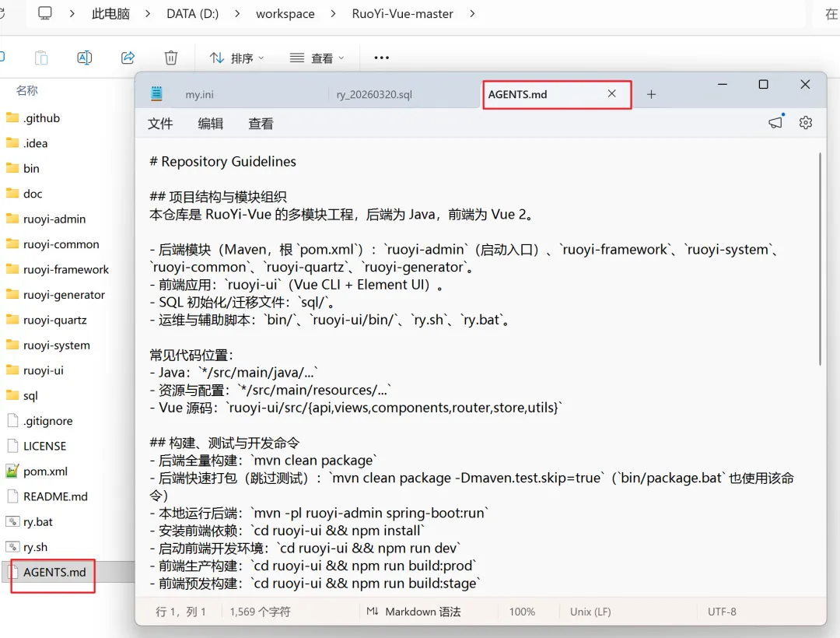The width and height of the screenshot is (840, 638).
Task: Click the Notepad app icon in title bar
Action: coord(156,93)
